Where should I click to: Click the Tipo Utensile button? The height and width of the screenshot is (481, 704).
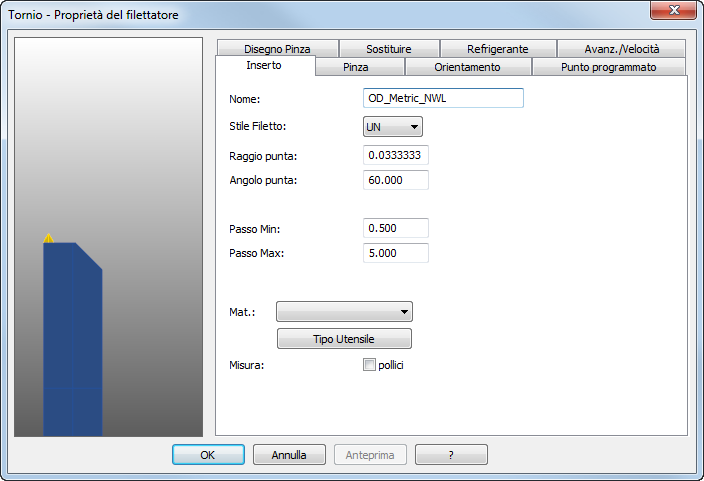coord(344,339)
